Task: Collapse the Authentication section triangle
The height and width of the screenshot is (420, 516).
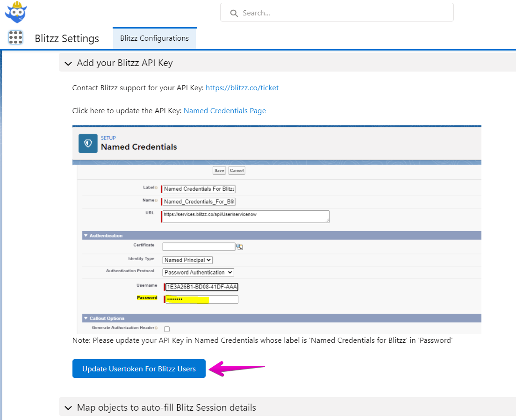Action: pos(86,236)
